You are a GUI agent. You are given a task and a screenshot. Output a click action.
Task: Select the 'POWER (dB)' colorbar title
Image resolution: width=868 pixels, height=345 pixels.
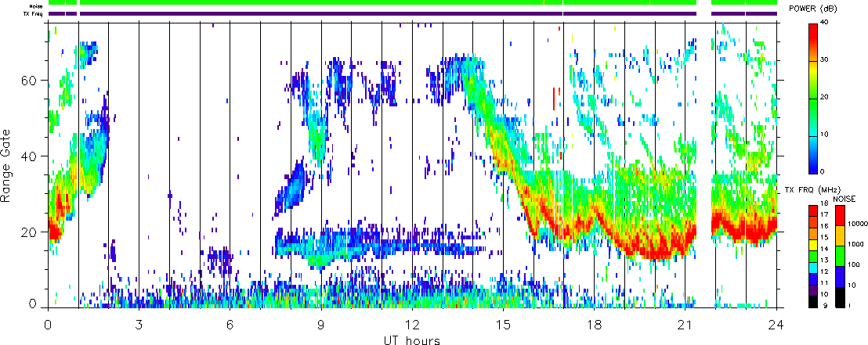coord(812,9)
